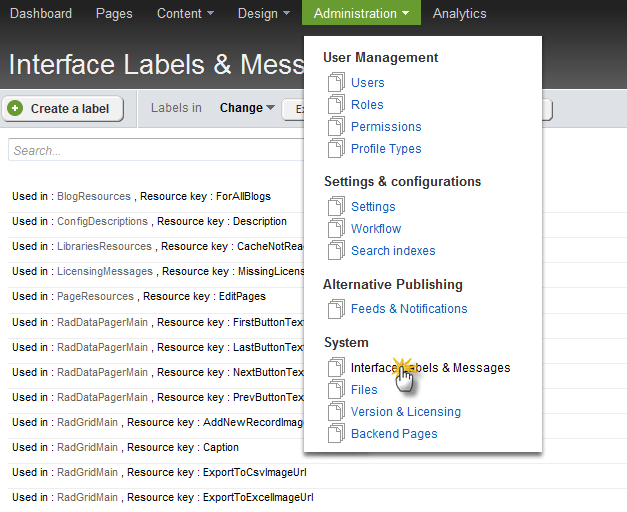
Task: Click RadGridMain link in AddNewRecordImage row
Action: click(87, 422)
